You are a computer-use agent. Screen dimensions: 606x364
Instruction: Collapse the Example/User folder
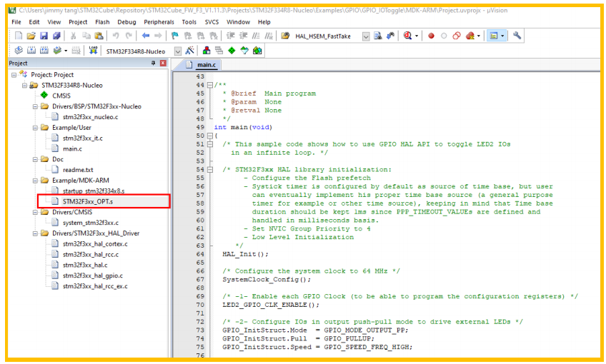[x=35, y=128]
